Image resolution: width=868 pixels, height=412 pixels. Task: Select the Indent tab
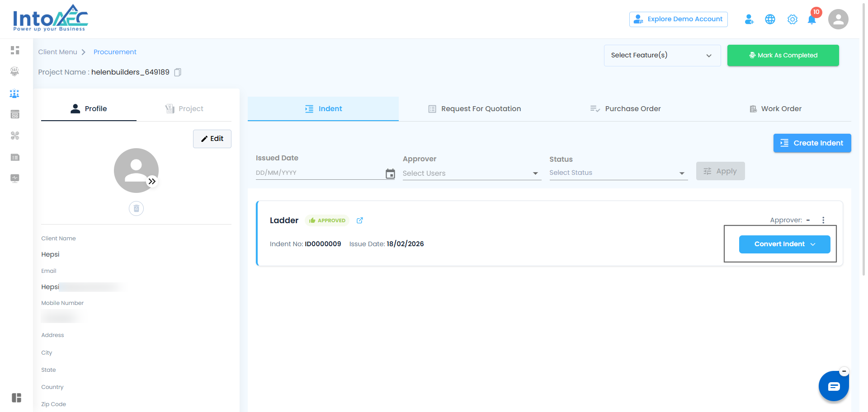coord(323,109)
